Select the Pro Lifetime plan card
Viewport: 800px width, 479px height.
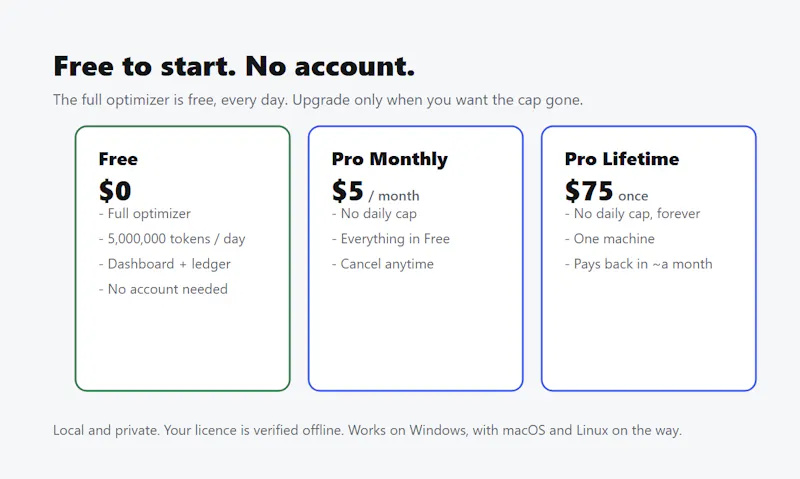tap(648, 259)
